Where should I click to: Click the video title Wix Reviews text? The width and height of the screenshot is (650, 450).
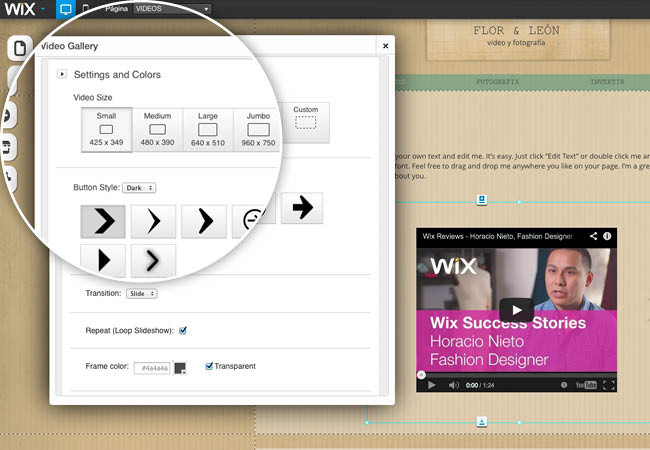pyautogui.click(x=497, y=236)
